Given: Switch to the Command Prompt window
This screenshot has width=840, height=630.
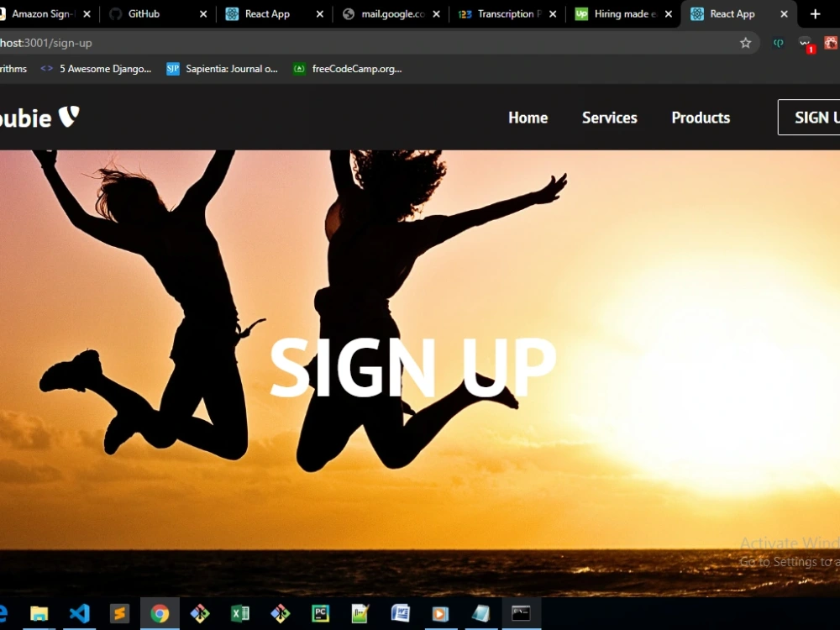Looking at the screenshot, I should pyautogui.click(x=521, y=613).
